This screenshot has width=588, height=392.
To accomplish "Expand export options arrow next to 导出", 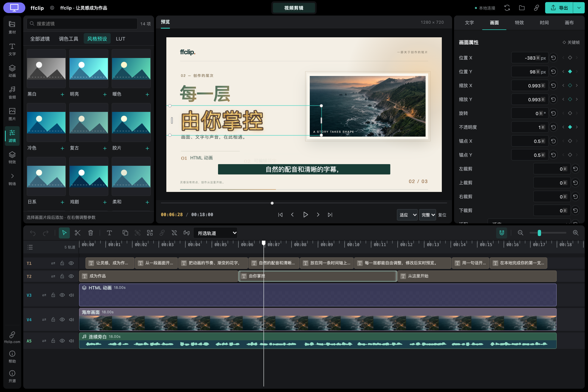I will (579, 8).
